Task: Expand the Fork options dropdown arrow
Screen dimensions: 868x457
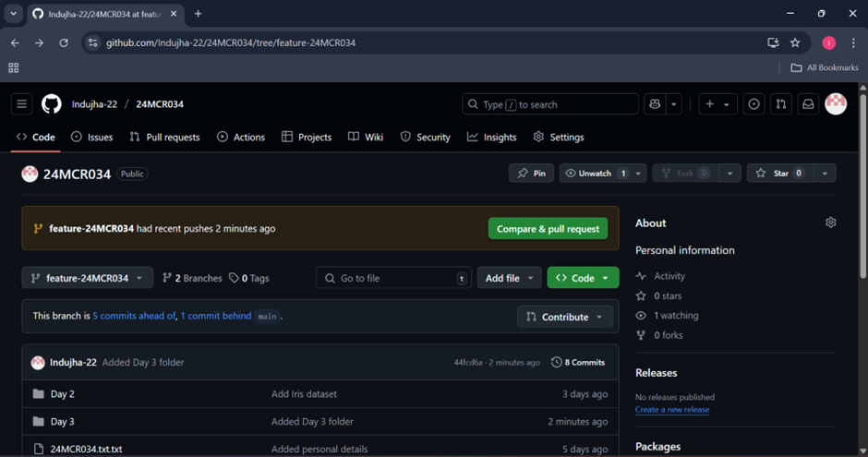Action: coord(729,174)
